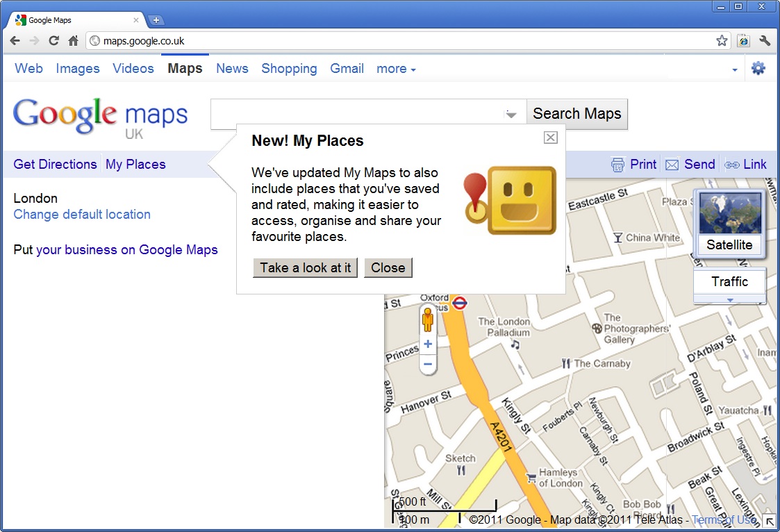Click Take a look at it button

[x=305, y=267]
